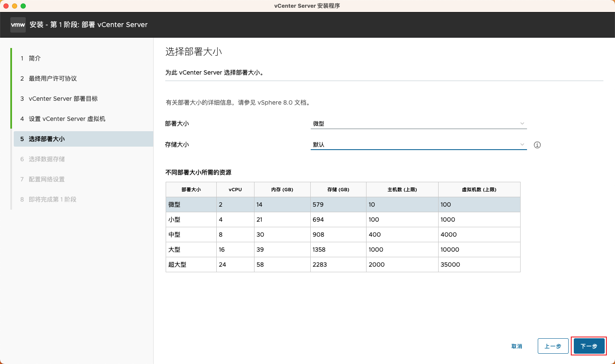The height and width of the screenshot is (364, 615).
Task: Click the vCPU column header
Action: [x=235, y=190]
